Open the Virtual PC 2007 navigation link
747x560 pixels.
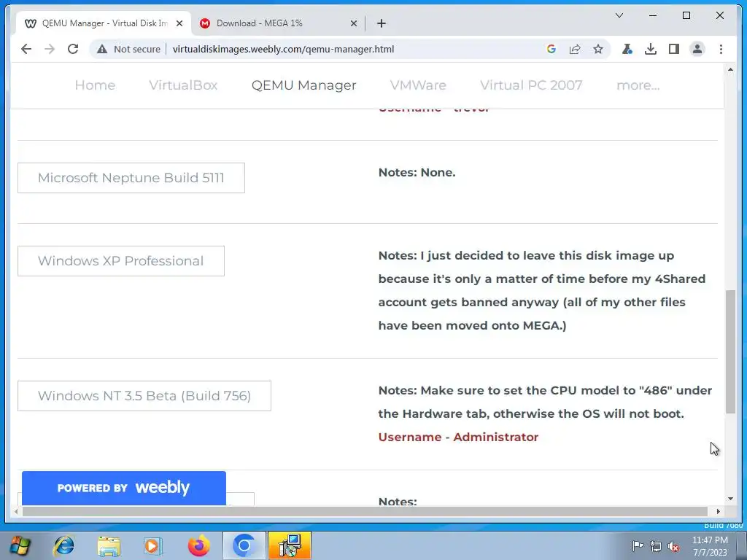click(531, 85)
